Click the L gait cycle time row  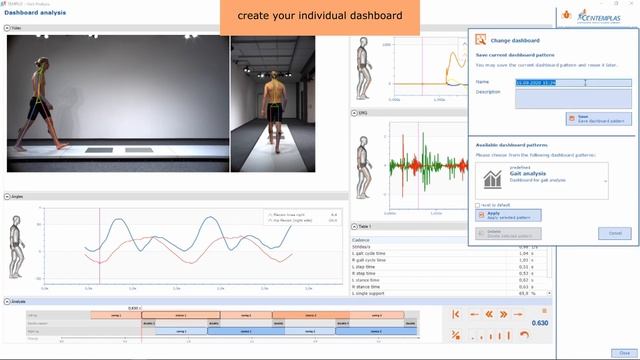pyautogui.click(x=448, y=253)
